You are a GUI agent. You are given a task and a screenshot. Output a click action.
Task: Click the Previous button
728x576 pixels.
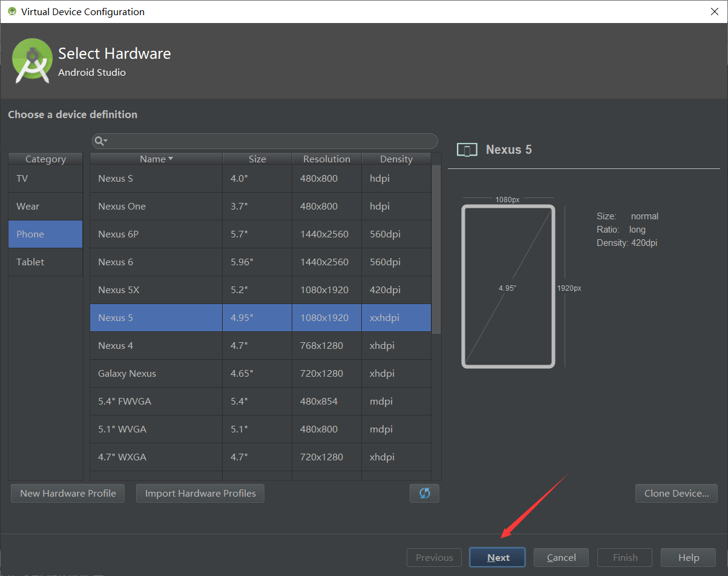point(434,557)
